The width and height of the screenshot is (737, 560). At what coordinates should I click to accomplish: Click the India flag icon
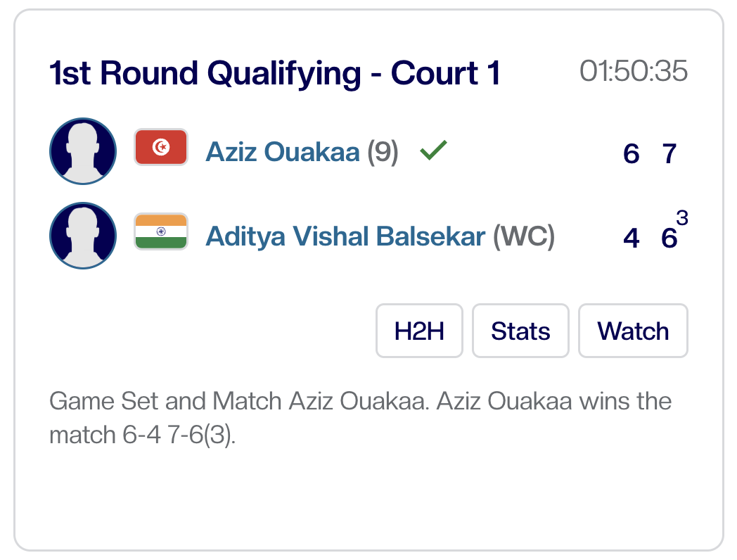pyautogui.click(x=161, y=231)
